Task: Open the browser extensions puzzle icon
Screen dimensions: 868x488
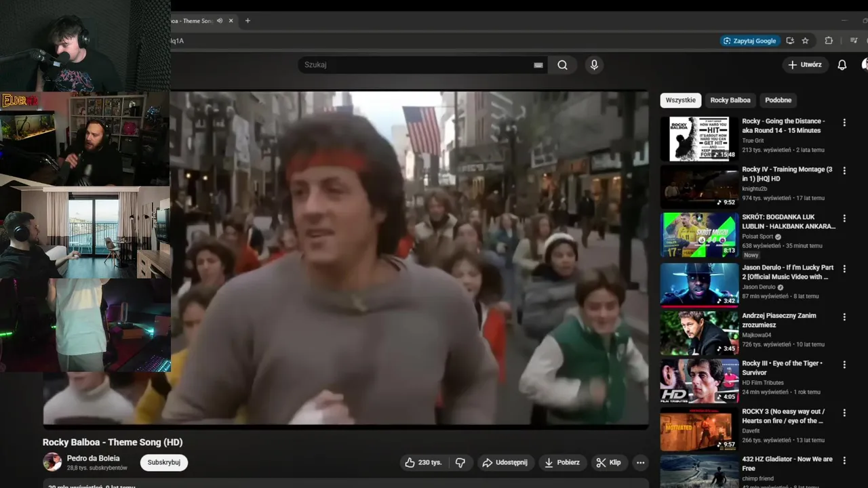Action: (829, 41)
